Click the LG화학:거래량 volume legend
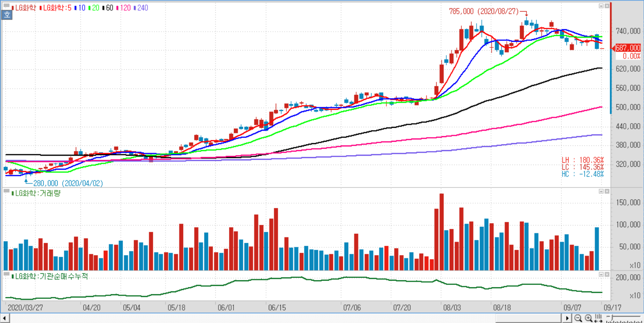The image size is (644, 323). point(36,193)
